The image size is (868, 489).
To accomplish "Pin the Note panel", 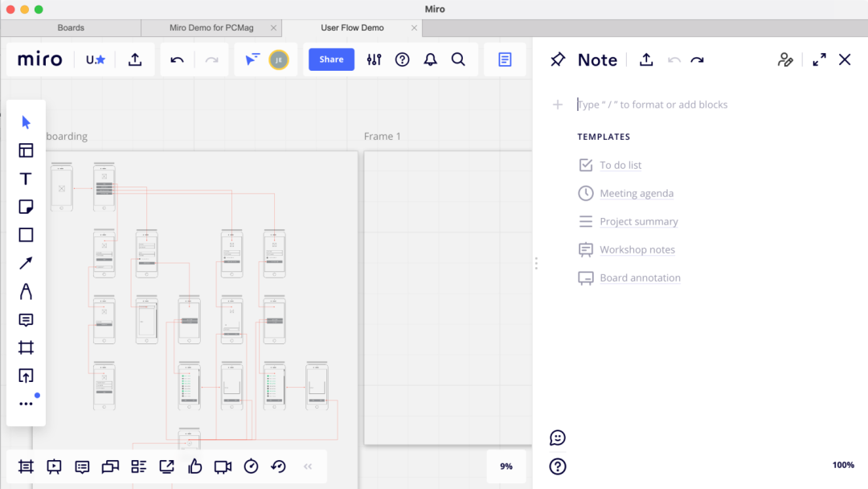I will (557, 60).
